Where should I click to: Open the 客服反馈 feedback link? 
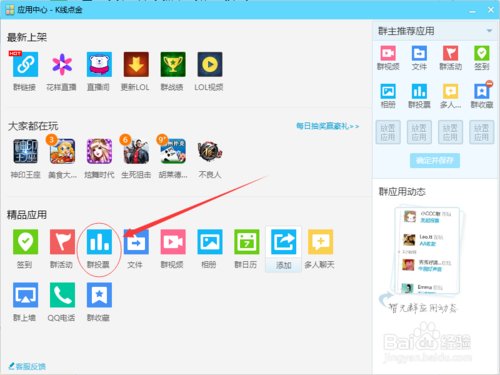(x=27, y=367)
